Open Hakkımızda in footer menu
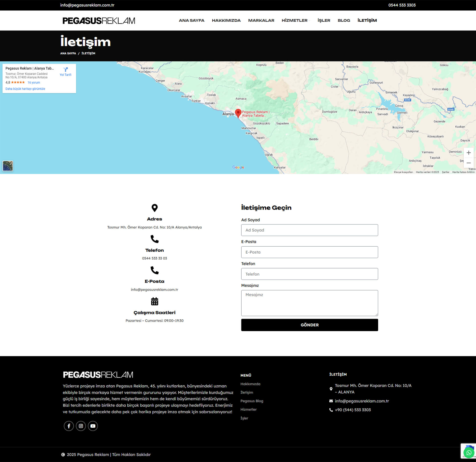Screen dimensions: 476x462 point(250,384)
